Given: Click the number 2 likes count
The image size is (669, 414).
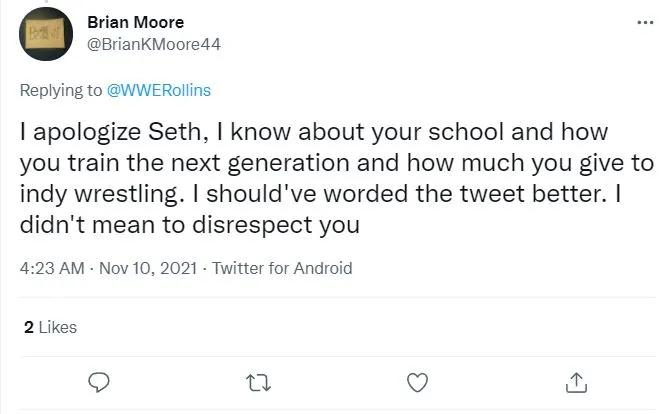Looking at the screenshot, I should [27, 327].
